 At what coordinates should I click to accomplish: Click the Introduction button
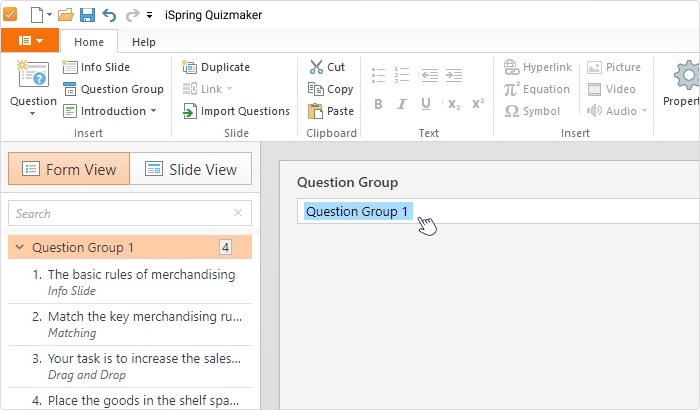104,111
